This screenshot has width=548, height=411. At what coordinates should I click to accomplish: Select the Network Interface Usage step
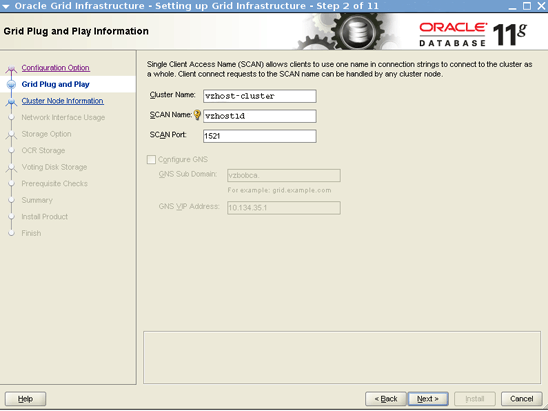click(x=63, y=117)
